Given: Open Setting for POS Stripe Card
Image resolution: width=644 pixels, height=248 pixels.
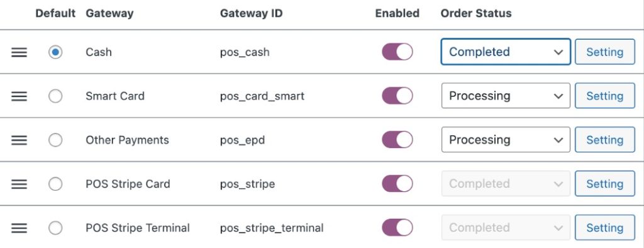Looking at the screenshot, I should [604, 183].
